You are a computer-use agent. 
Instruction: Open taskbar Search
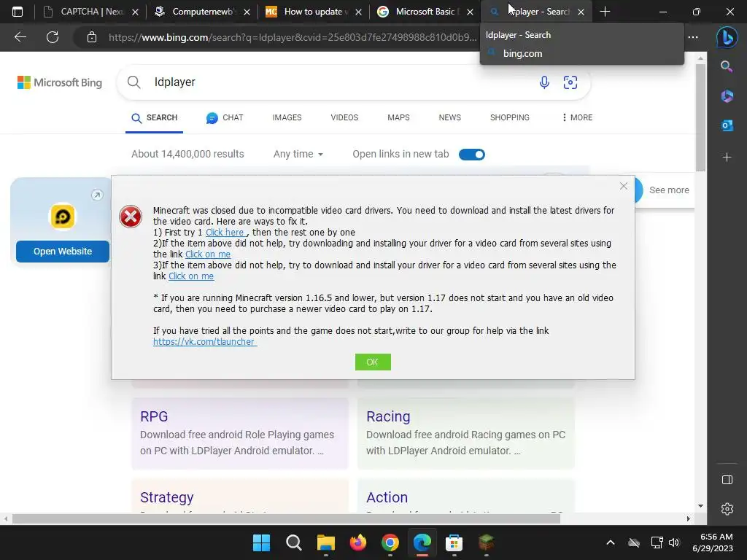coord(293,542)
